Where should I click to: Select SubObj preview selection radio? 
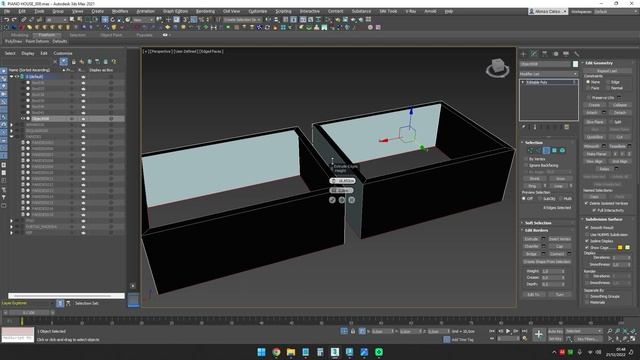click(x=540, y=199)
